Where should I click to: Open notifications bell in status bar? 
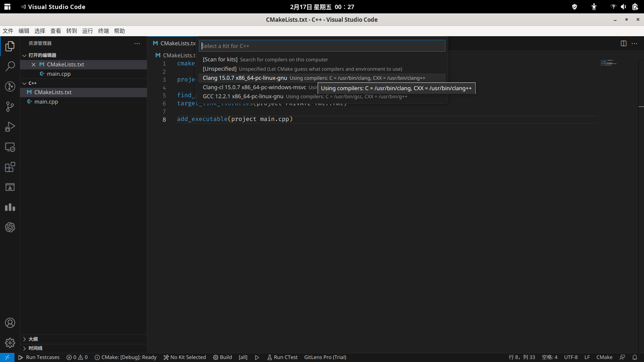tap(635, 358)
